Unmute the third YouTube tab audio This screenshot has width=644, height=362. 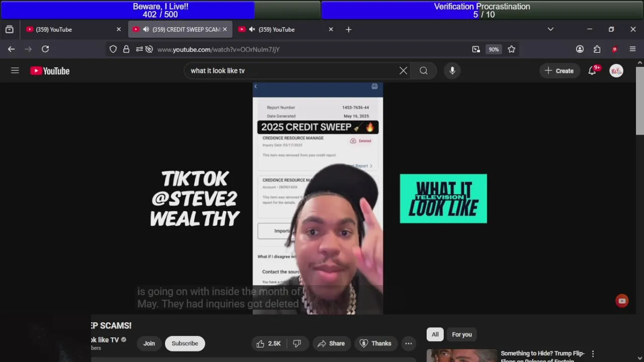tap(252, 29)
